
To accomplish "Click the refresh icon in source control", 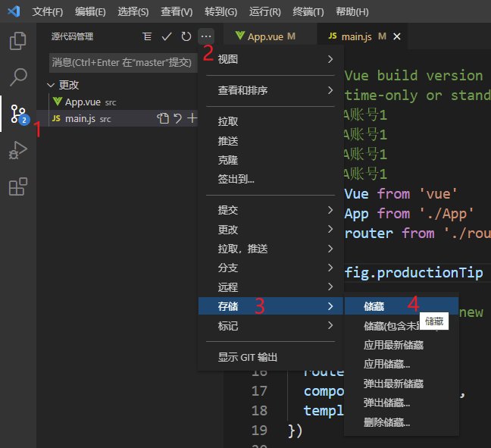I will pos(186,36).
